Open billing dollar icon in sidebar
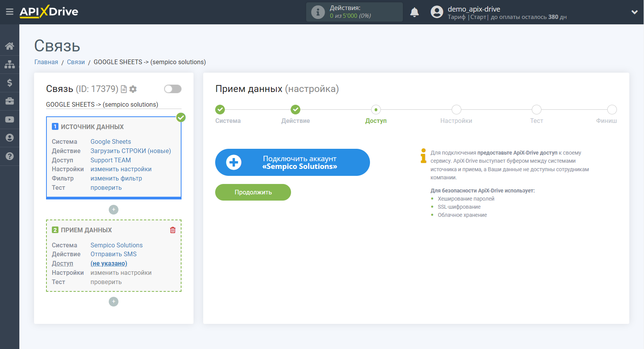 point(10,83)
